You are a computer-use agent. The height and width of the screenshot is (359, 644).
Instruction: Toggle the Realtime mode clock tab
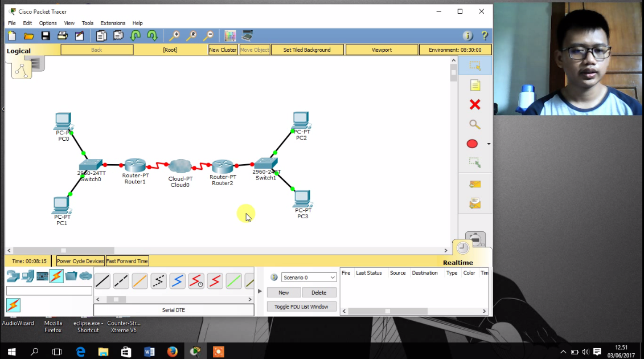tap(463, 247)
